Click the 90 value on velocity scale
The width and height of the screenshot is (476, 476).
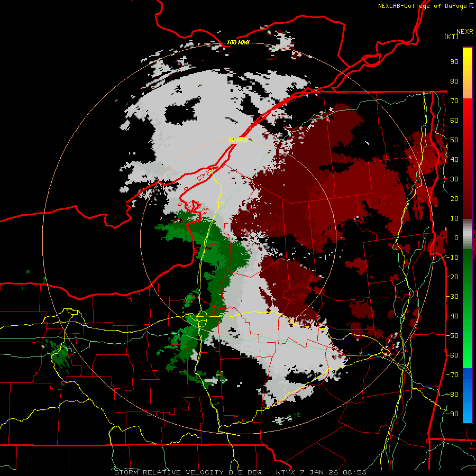click(x=454, y=62)
